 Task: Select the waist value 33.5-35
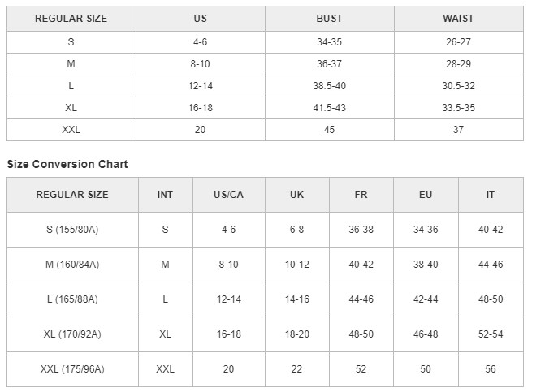(458, 107)
